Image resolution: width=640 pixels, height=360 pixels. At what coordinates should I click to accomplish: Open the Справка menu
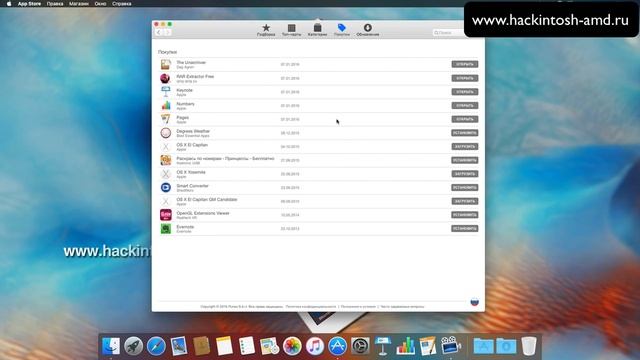(x=122, y=4)
